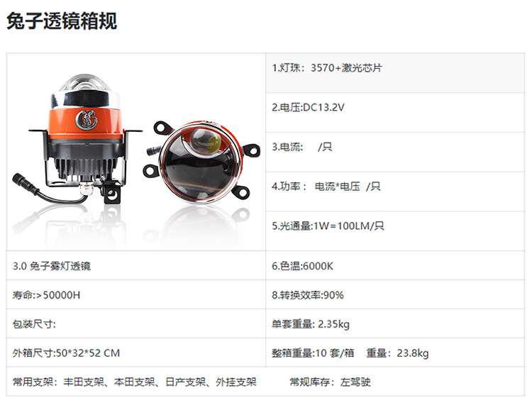
Task: Click the rabbit logo badge on orange housing
Action: pos(86,119)
